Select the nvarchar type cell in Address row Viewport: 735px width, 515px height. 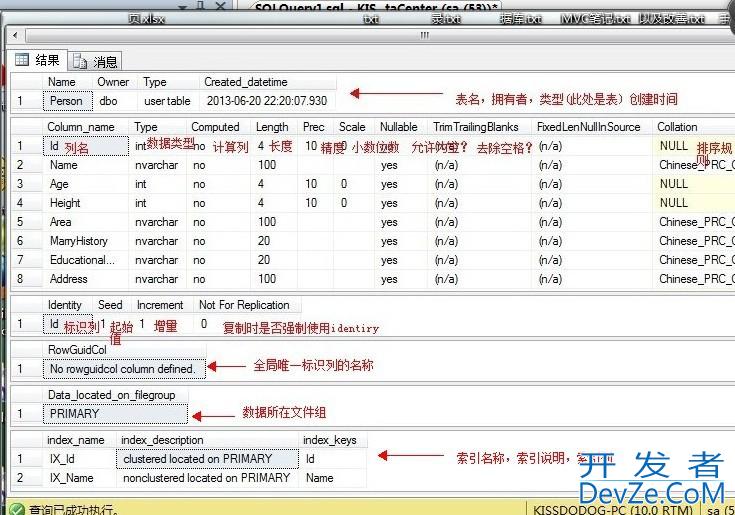[158, 279]
